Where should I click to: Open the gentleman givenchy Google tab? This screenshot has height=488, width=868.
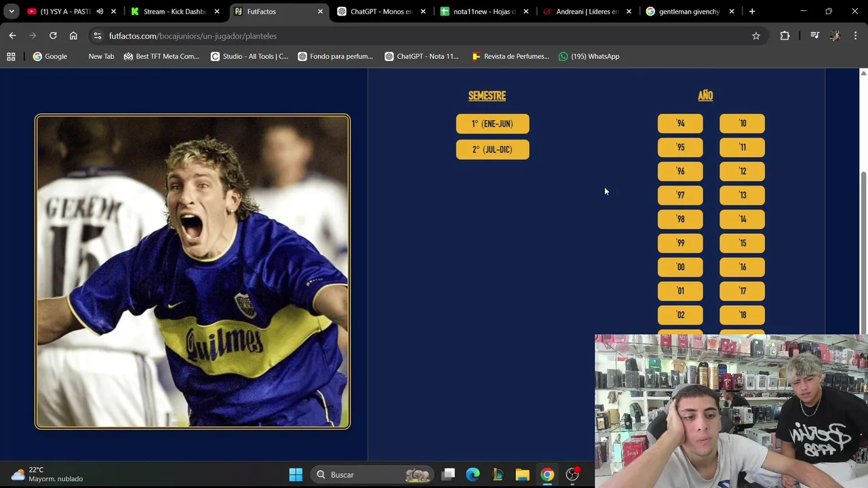tap(689, 12)
